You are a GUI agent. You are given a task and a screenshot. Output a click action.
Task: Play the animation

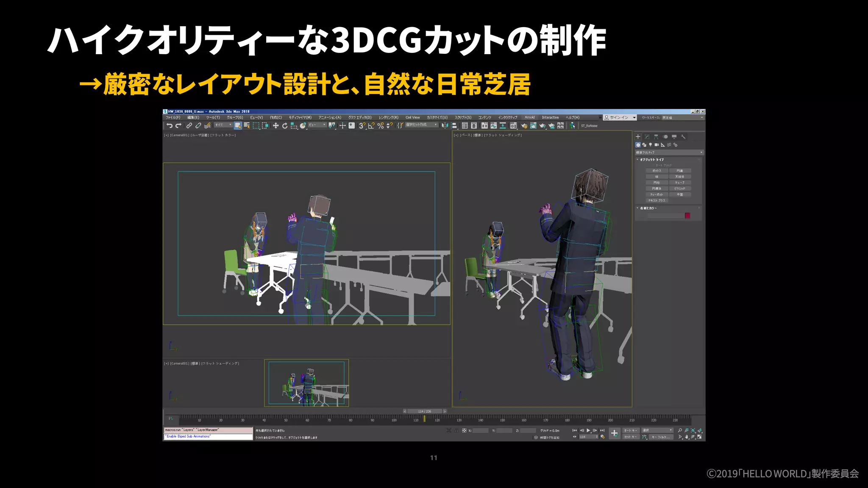click(x=588, y=430)
